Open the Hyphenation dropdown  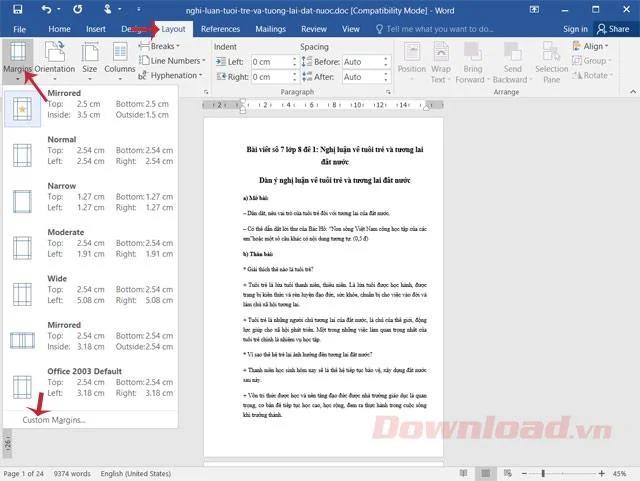pyautogui.click(x=170, y=76)
